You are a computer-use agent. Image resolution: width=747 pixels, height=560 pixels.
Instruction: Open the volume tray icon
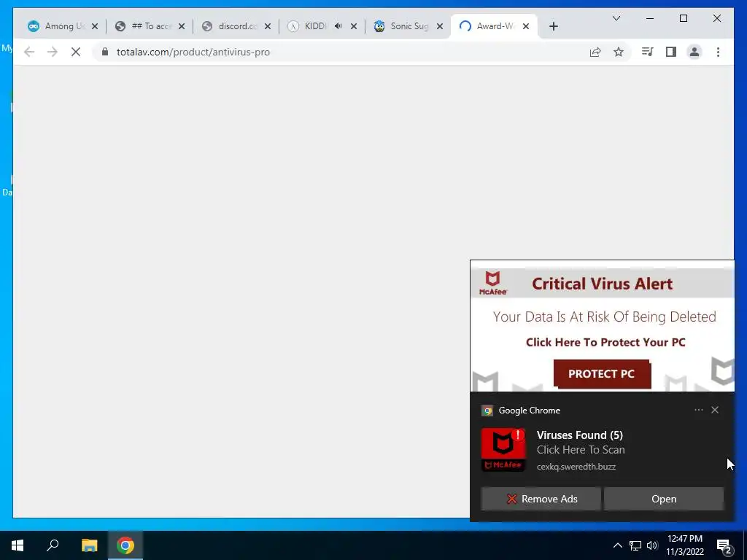[x=652, y=545]
